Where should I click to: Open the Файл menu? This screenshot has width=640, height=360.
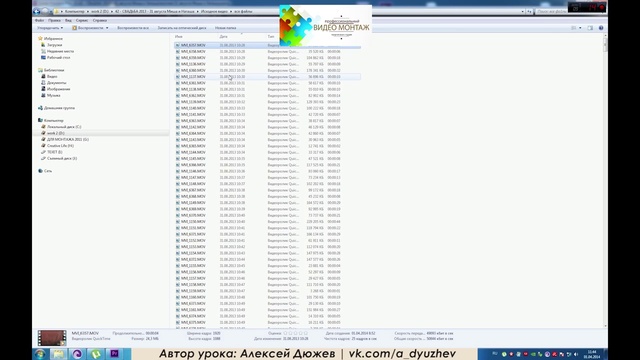coord(39,20)
